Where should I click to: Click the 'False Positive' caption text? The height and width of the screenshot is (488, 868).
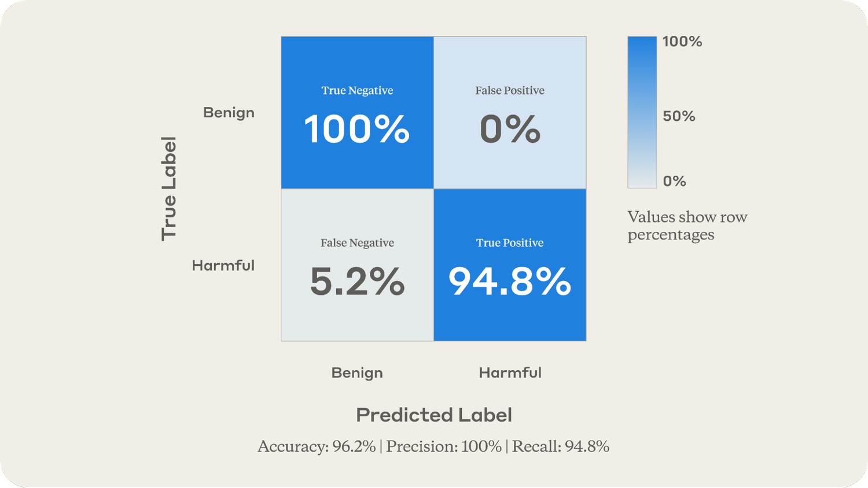point(510,90)
